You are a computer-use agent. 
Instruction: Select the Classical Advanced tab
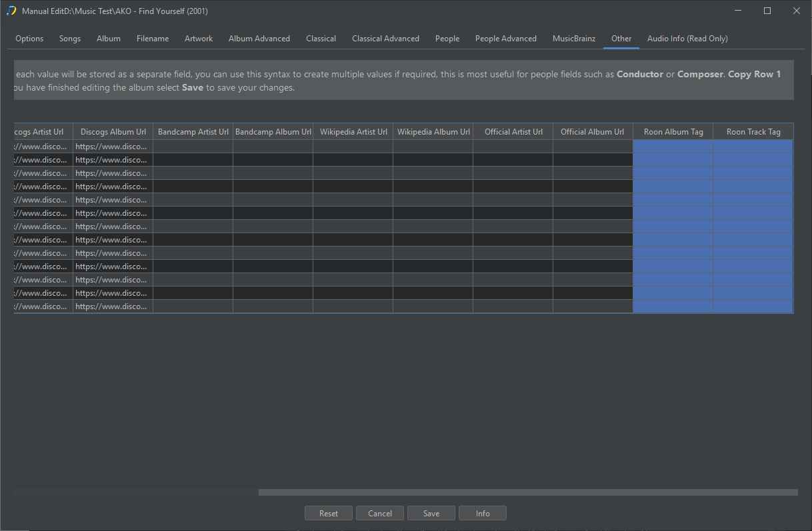coord(385,39)
